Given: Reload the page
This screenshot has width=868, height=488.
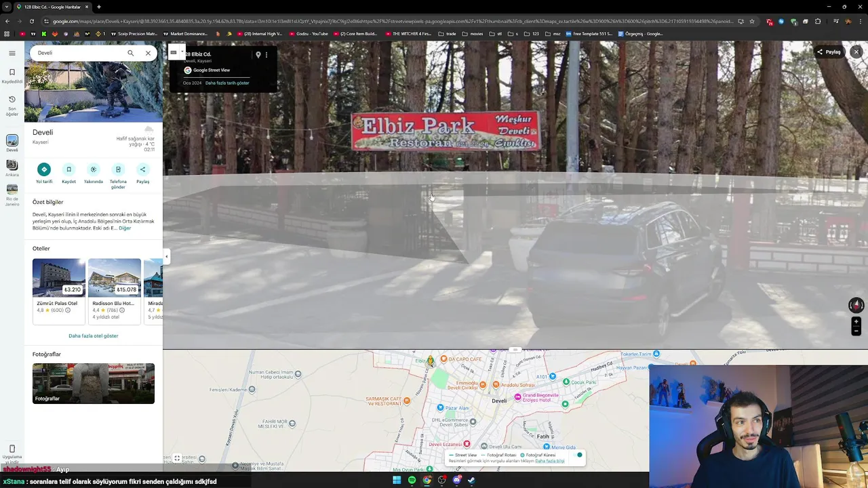Looking at the screenshot, I should click(x=33, y=21).
